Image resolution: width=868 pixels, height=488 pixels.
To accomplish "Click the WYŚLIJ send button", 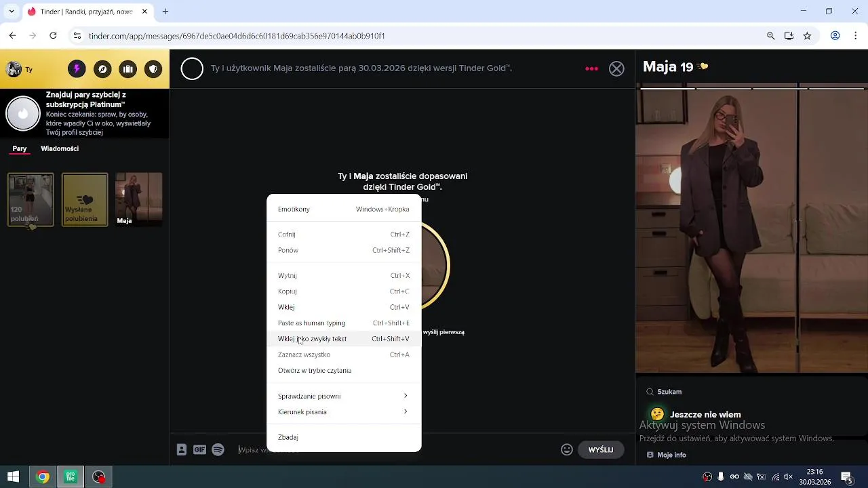I will 601,449.
